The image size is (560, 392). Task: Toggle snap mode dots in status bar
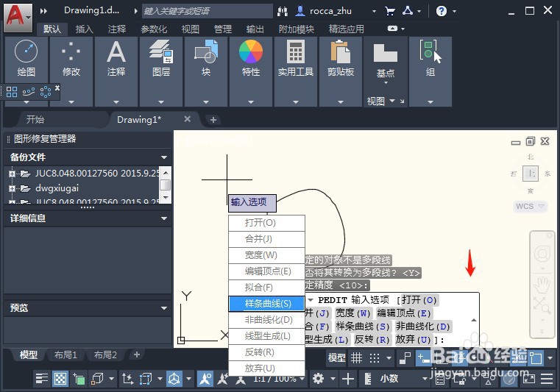point(375,357)
